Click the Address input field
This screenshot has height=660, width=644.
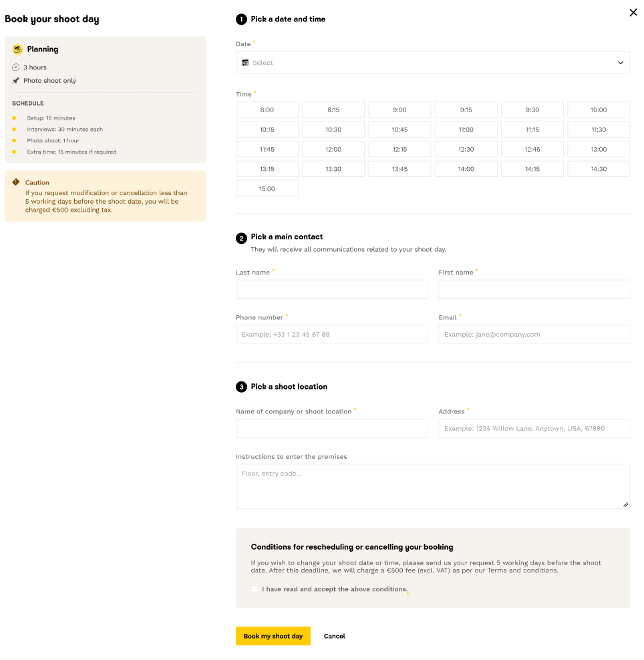pos(534,428)
